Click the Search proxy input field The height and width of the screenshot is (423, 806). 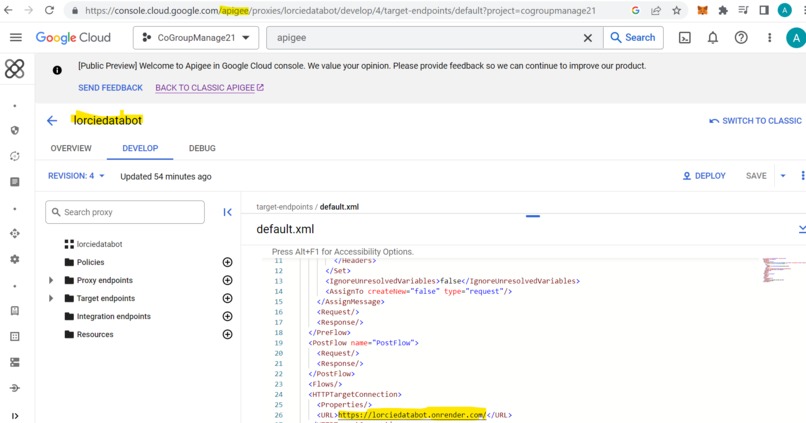click(x=125, y=212)
